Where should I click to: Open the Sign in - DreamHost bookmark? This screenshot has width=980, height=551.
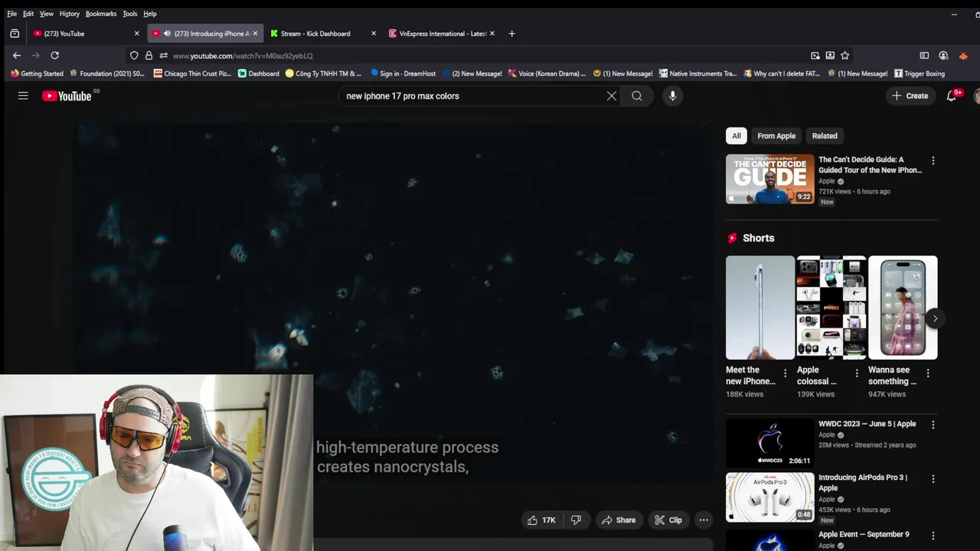click(403, 73)
